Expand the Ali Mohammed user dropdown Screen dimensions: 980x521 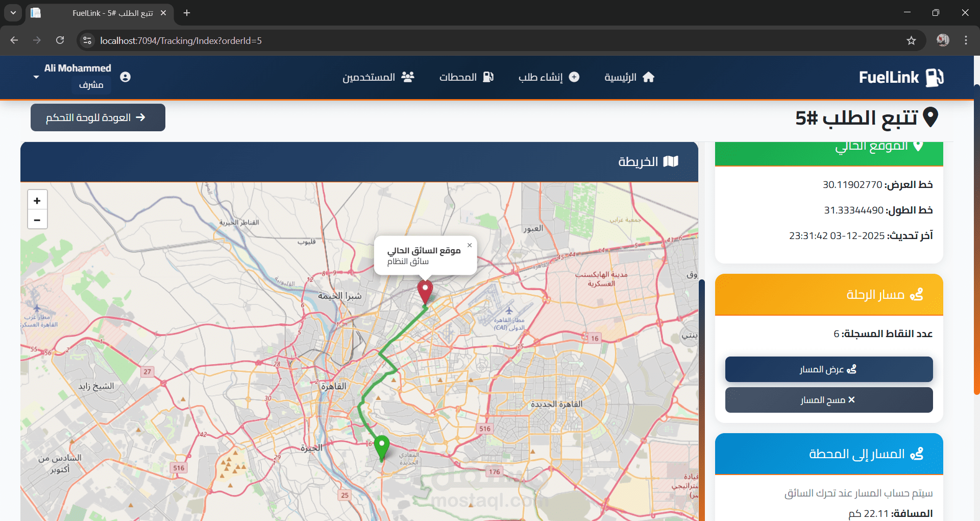click(x=36, y=77)
